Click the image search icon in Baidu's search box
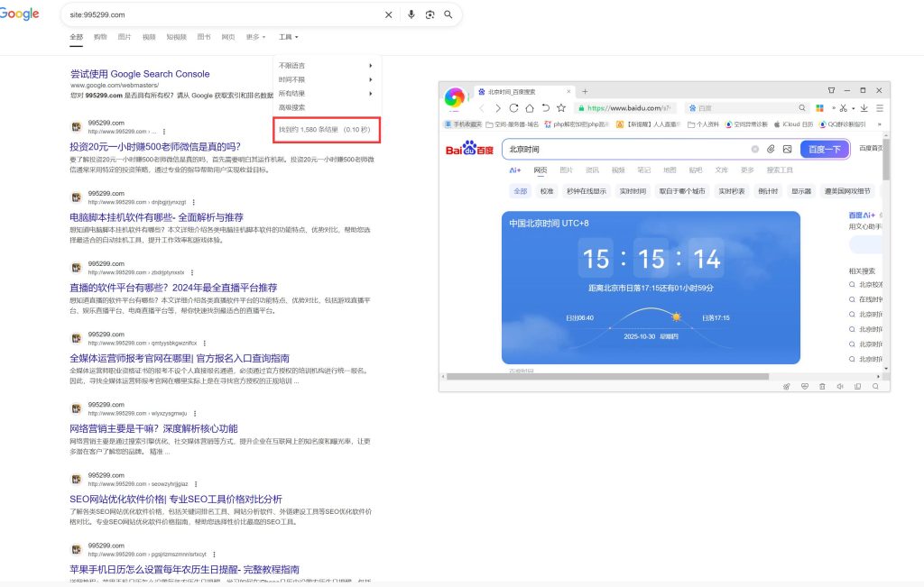Screen dimensions: 924x587 coord(787,149)
